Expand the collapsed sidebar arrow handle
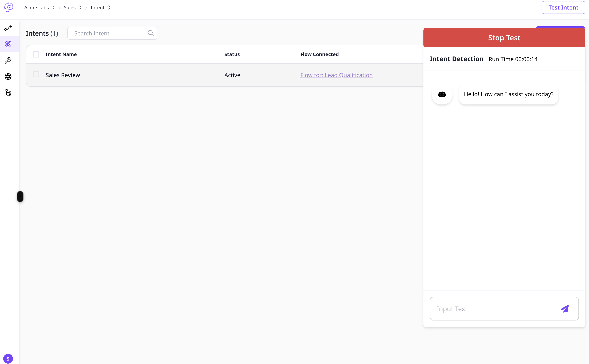The width and height of the screenshot is (589, 364). (20, 196)
